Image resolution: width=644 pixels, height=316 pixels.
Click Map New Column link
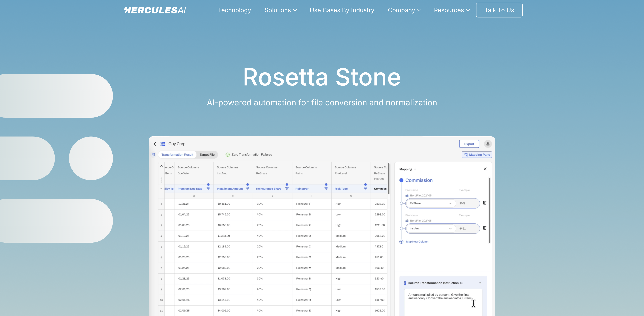[417, 242]
